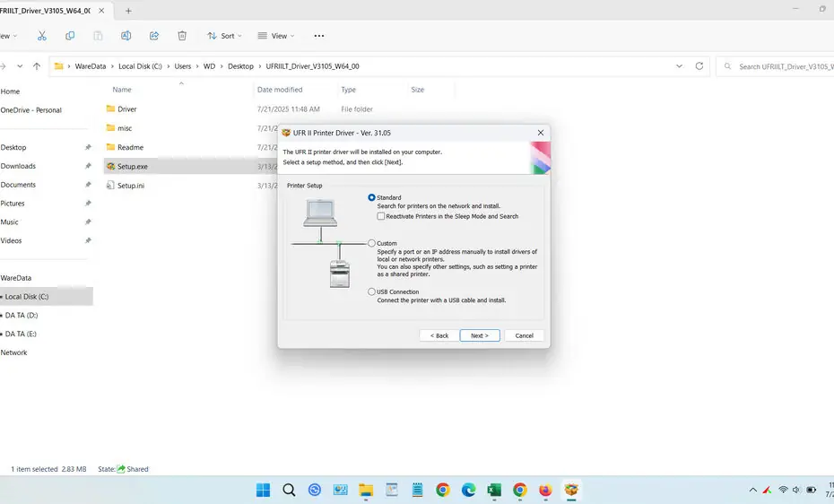Screen dimensions: 834x504
Task: Close the UFRIILT_Driver Explorer tab
Action: coord(101,11)
